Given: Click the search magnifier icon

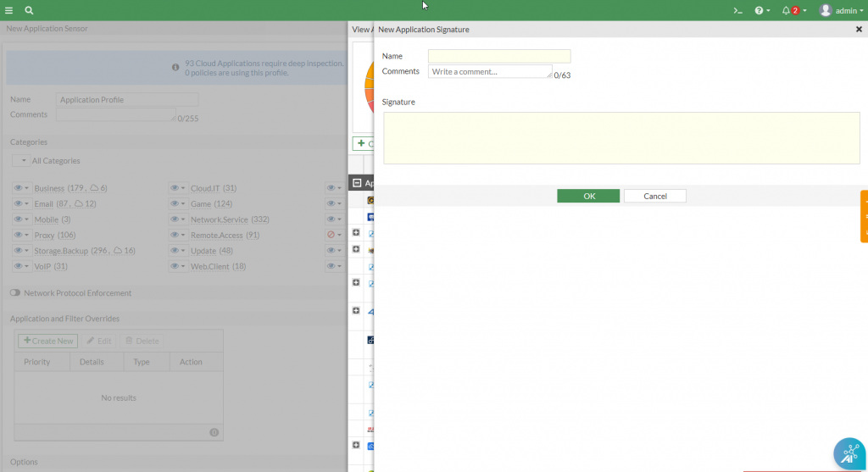Looking at the screenshot, I should click(29, 10).
